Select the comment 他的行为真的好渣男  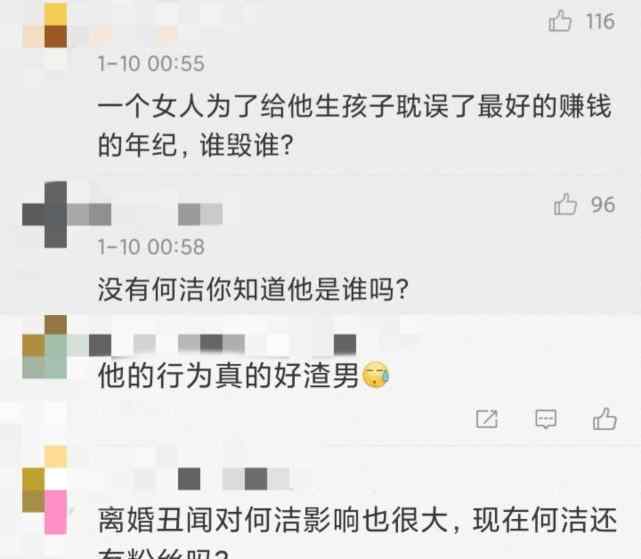(244, 375)
